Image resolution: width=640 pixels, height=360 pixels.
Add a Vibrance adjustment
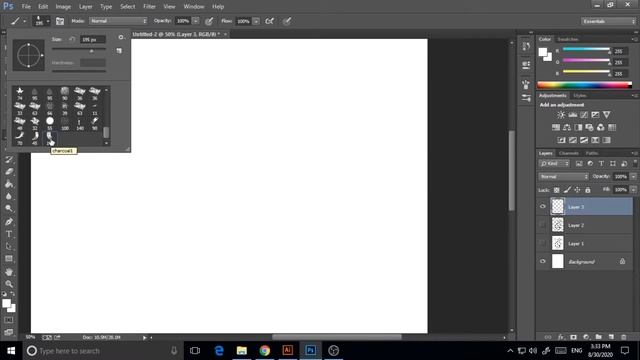point(607,115)
